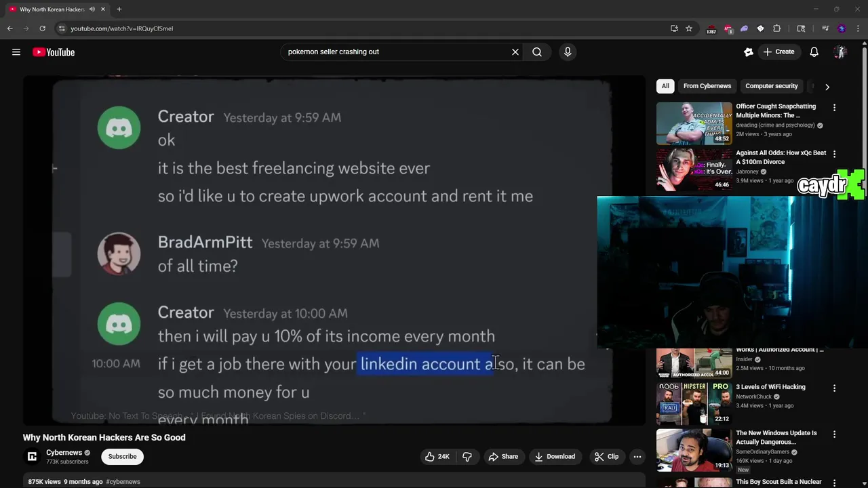Screen dimensions: 868x488
Task: Share the video
Action: click(x=503, y=457)
